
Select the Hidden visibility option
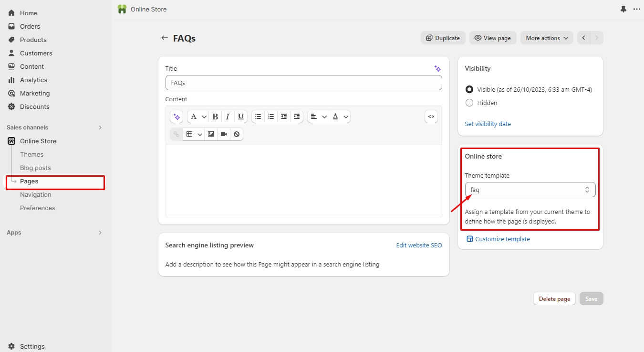(469, 103)
